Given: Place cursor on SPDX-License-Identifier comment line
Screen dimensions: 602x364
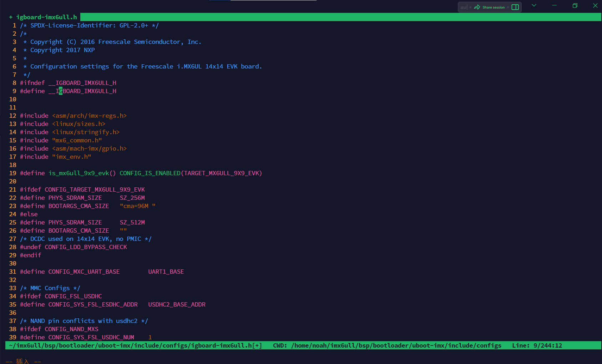Looking at the screenshot, I should pyautogui.click(x=89, y=25).
